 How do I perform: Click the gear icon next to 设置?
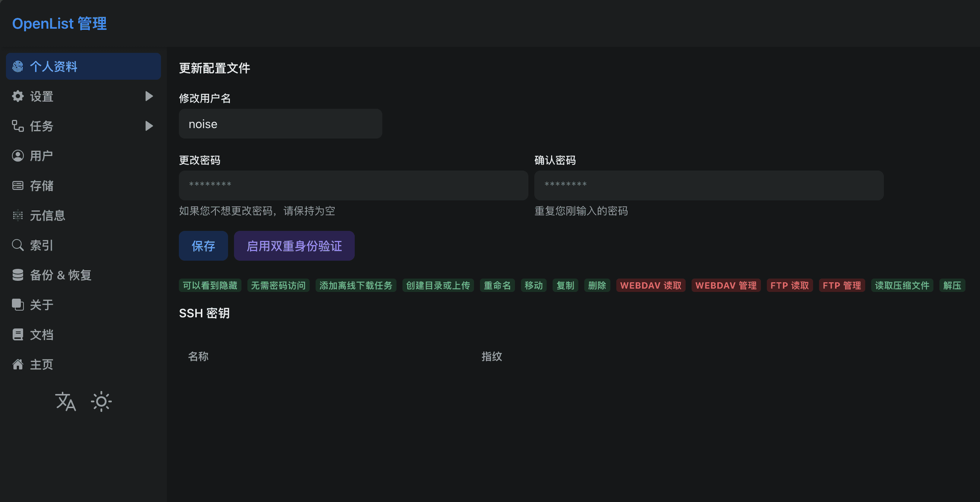tap(18, 96)
